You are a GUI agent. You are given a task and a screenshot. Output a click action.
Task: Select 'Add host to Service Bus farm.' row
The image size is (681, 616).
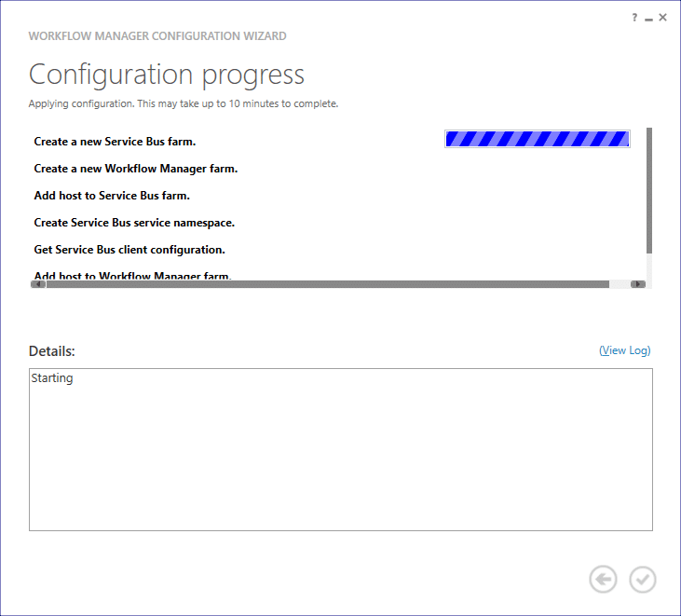click(112, 196)
